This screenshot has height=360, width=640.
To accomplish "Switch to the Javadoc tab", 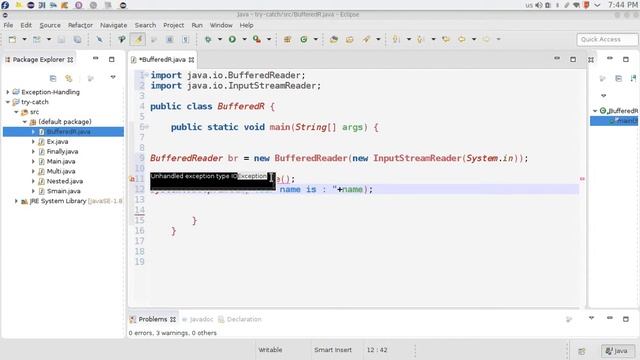I will pyautogui.click(x=198, y=319).
